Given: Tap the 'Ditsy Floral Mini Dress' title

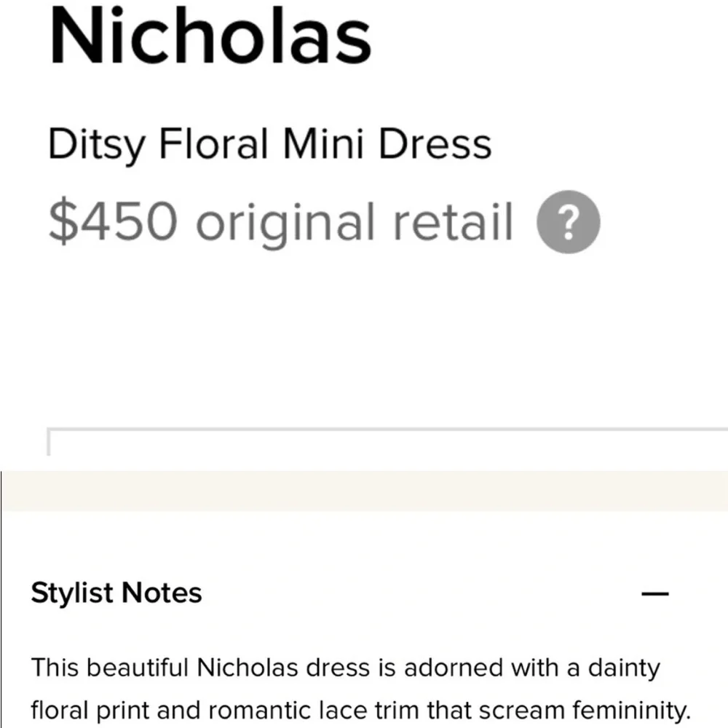Looking at the screenshot, I should [270, 143].
